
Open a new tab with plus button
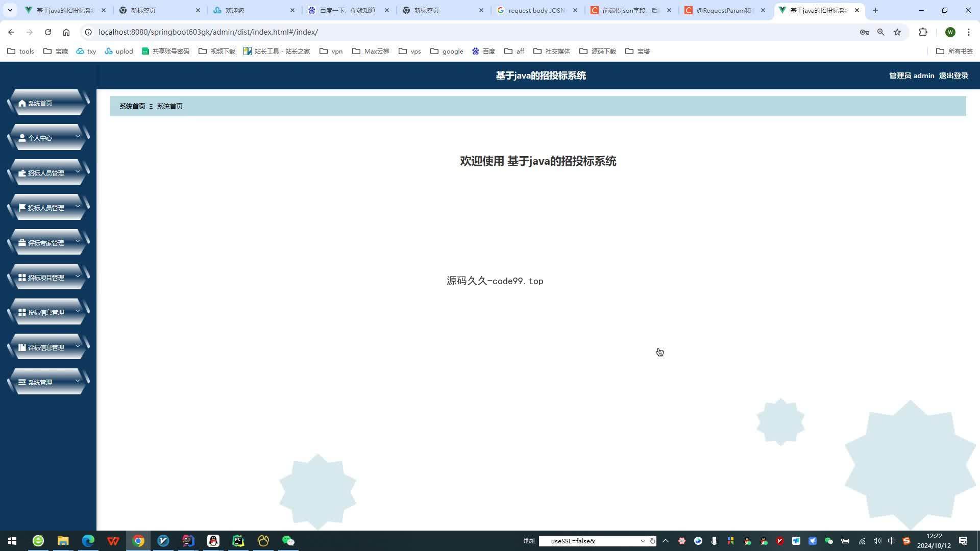[x=875, y=10]
